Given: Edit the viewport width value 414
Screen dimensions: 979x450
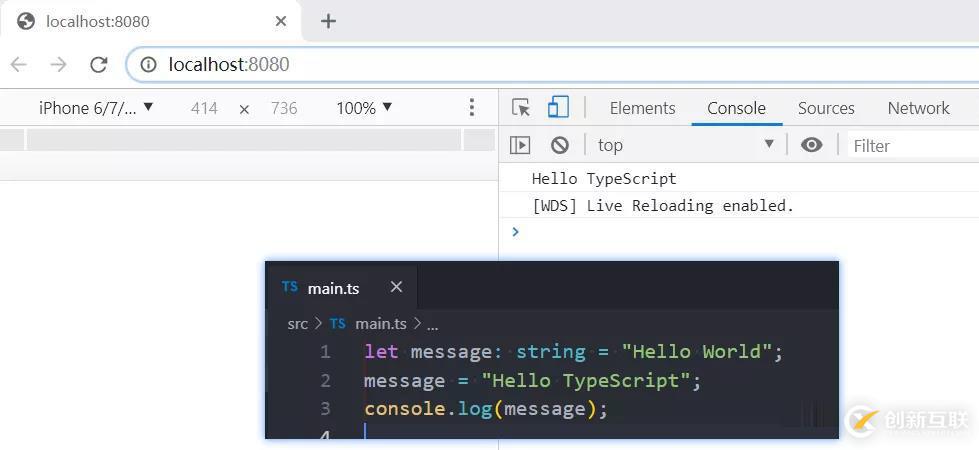Looking at the screenshot, I should 204,108.
